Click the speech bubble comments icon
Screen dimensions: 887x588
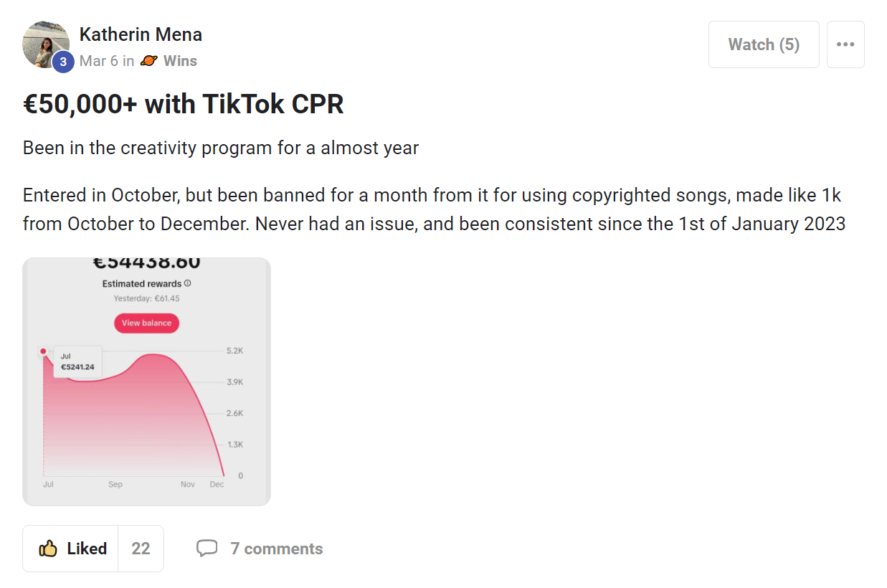coord(207,549)
